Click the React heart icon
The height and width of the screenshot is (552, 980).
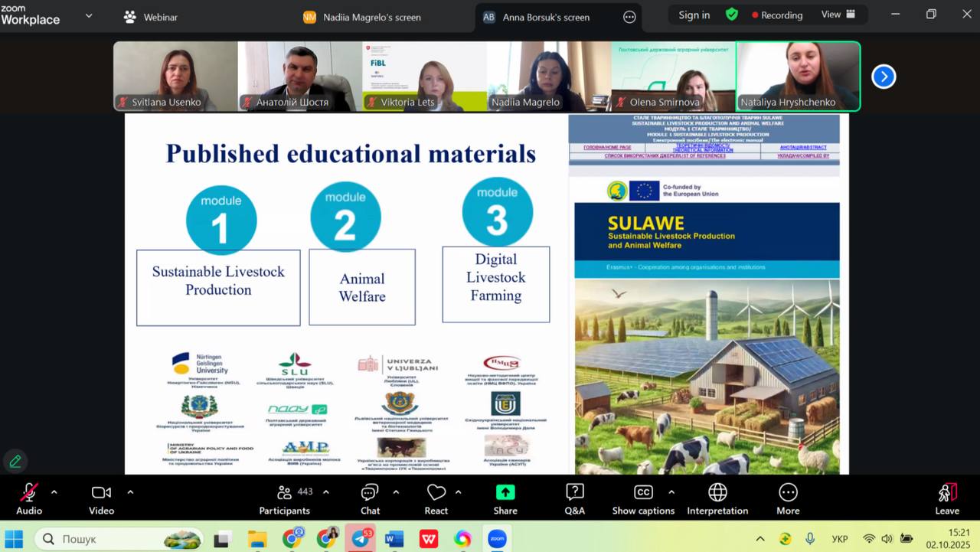click(436, 492)
